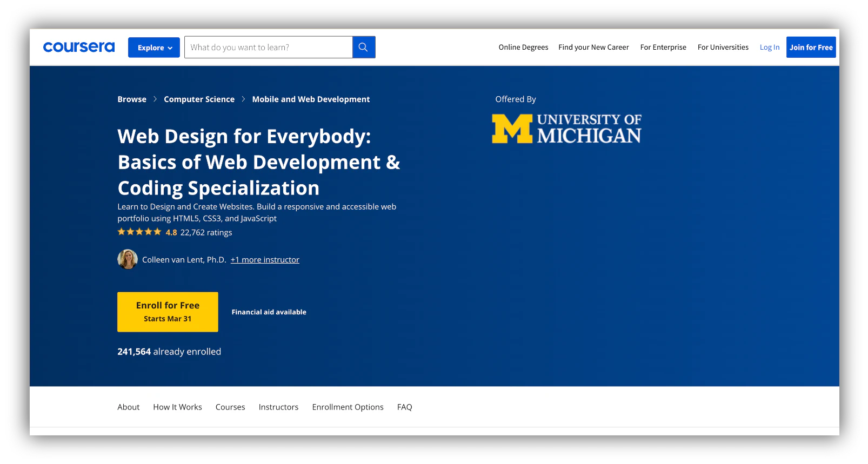Click the 'What do you want to learn?' search field
This screenshot has width=868, height=464.
coord(269,48)
